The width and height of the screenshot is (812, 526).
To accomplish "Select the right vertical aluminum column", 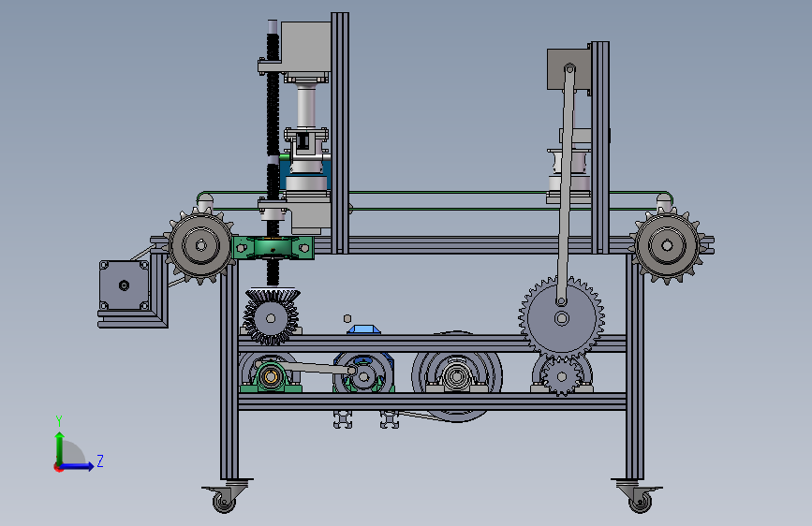I will tap(599, 148).
